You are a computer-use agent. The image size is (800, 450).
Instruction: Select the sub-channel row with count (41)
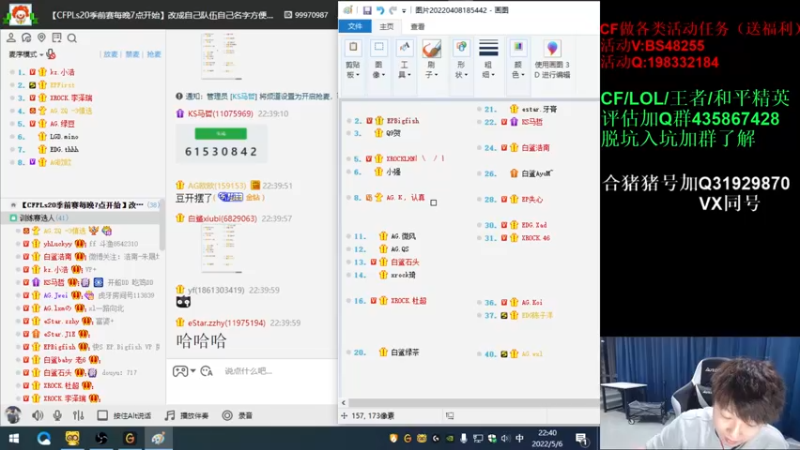click(x=82, y=218)
